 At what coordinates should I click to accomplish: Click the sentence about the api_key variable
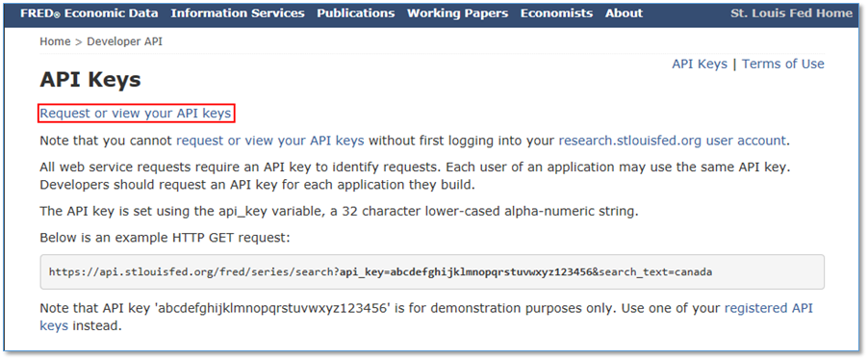pyautogui.click(x=339, y=212)
